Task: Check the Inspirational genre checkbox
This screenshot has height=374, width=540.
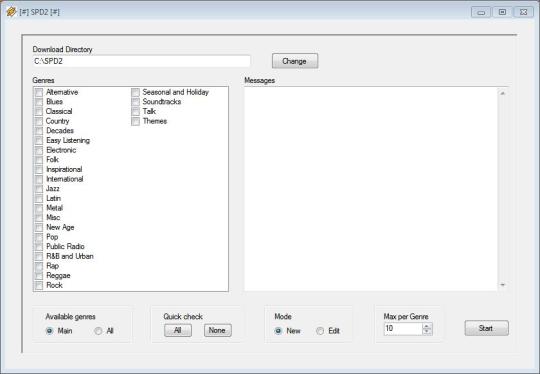Action: tap(39, 169)
